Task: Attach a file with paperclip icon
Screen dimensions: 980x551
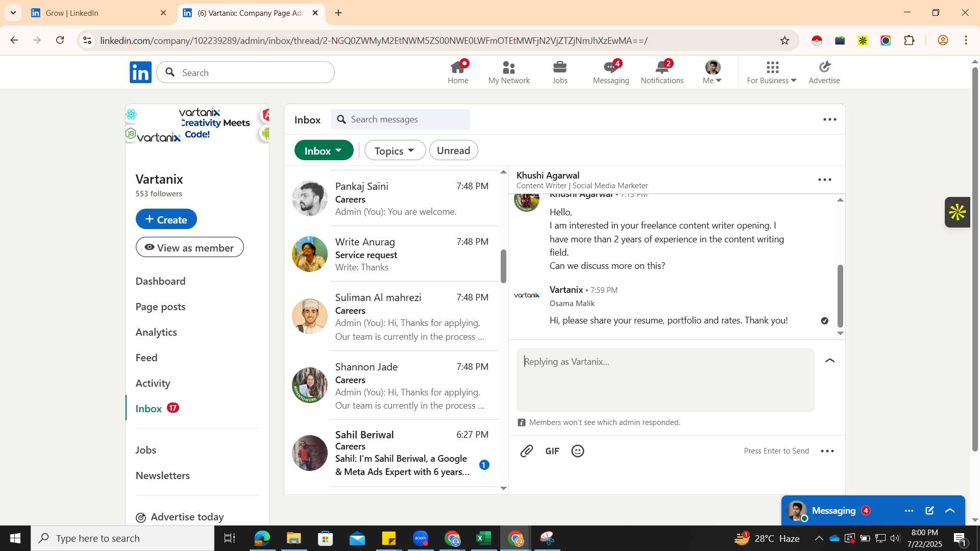Action: click(527, 451)
